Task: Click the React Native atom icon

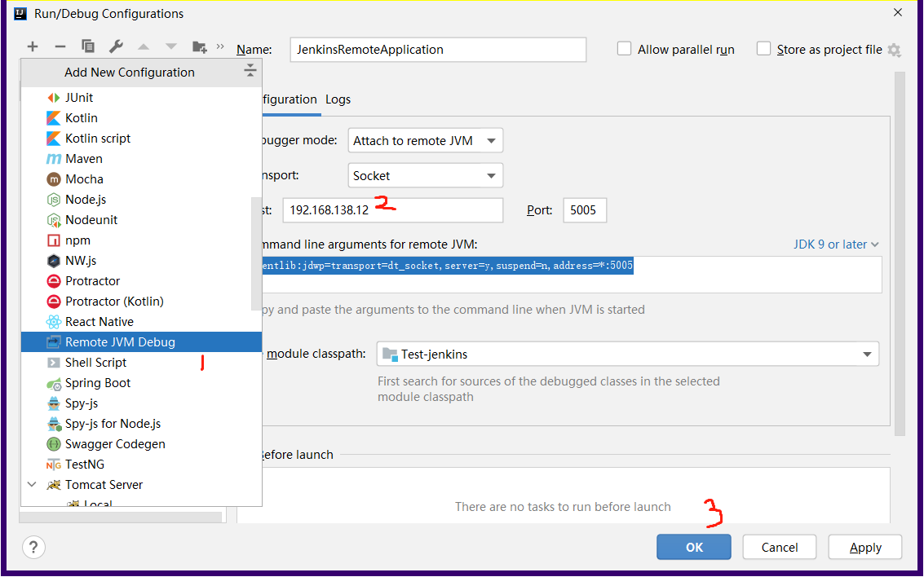Action: pos(54,321)
